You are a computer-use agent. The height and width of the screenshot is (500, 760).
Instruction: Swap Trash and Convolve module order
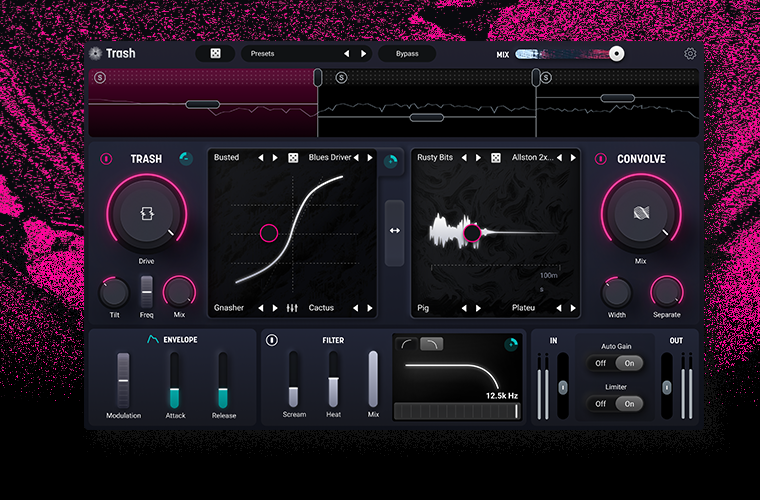(395, 231)
